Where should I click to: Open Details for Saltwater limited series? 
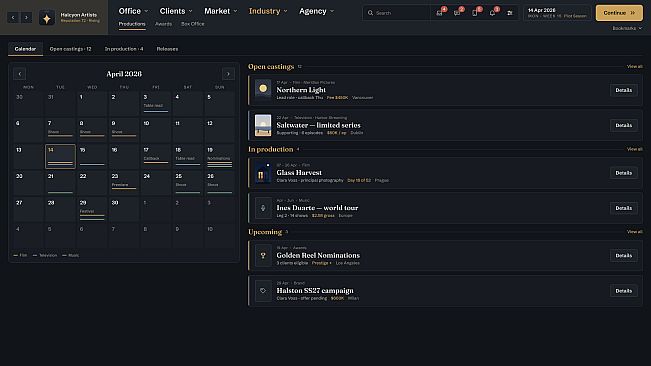(x=624, y=125)
